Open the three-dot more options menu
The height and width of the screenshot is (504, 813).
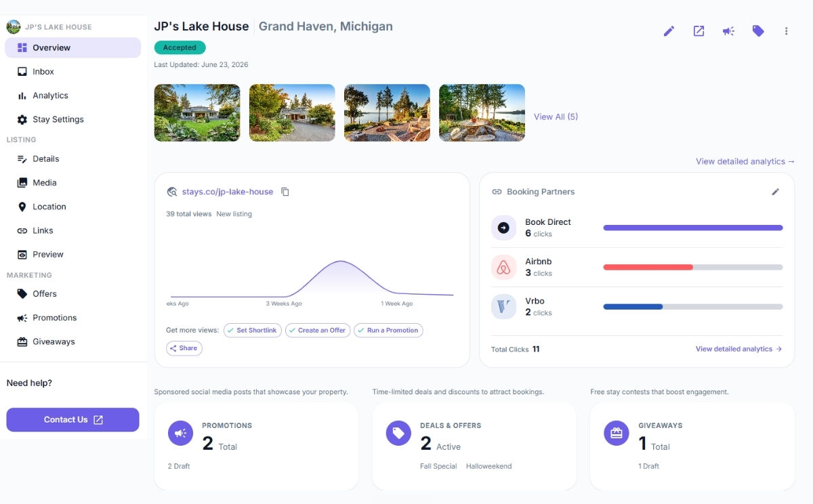click(787, 31)
